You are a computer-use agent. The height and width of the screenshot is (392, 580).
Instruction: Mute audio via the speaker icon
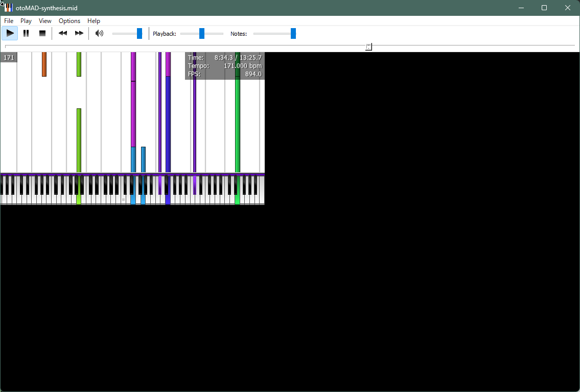(99, 33)
